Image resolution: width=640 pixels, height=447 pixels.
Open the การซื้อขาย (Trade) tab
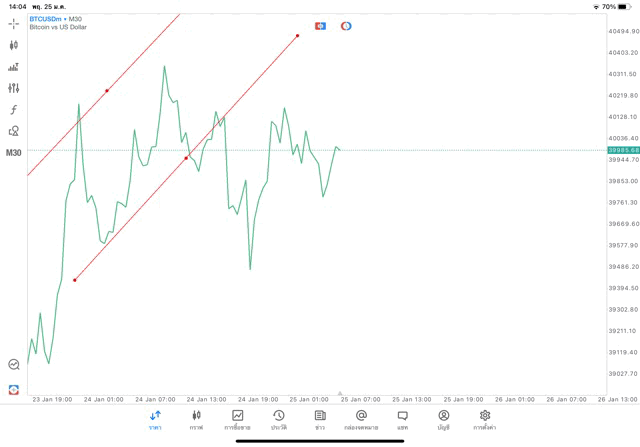point(238,419)
